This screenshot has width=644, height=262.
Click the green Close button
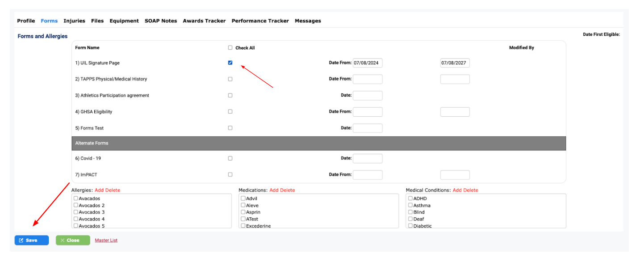pos(73,241)
